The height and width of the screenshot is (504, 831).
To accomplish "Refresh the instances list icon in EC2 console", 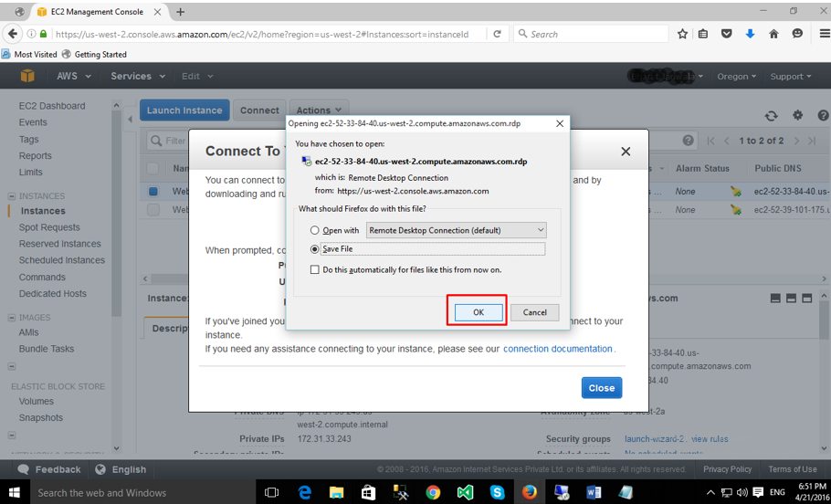I will click(x=771, y=116).
